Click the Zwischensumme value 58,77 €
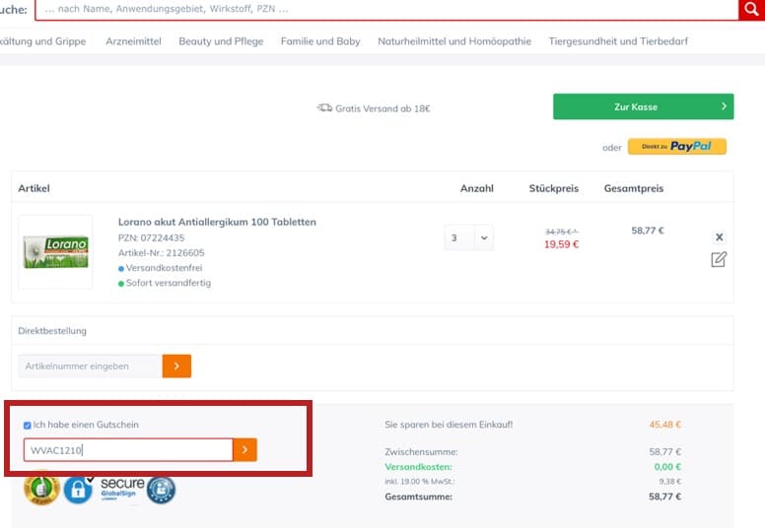765x532 pixels. pos(664,452)
